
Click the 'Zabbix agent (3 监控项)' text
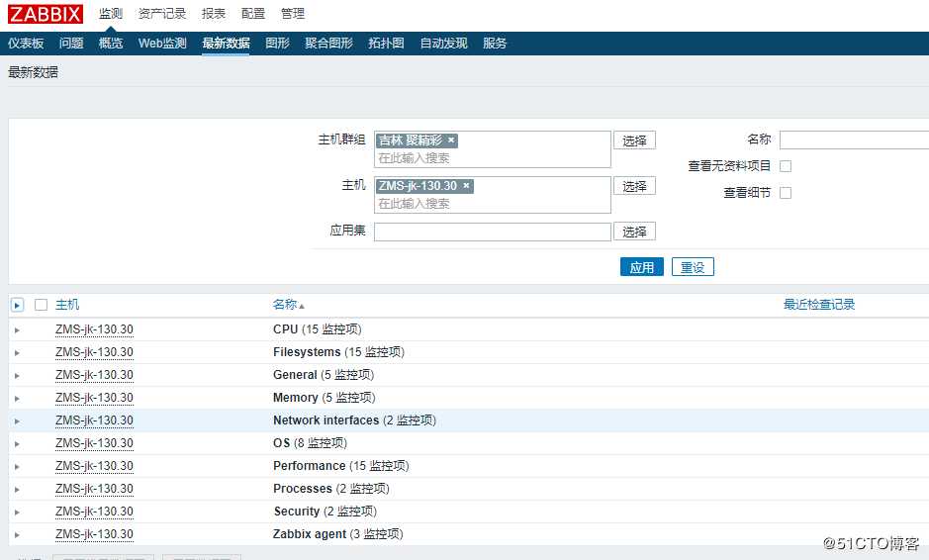point(337,534)
